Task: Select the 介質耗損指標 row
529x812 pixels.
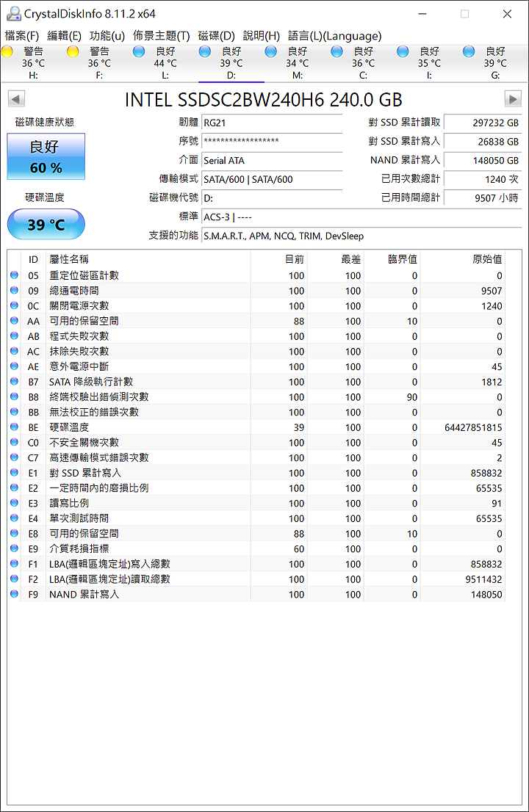Action: click(x=256, y=548)
